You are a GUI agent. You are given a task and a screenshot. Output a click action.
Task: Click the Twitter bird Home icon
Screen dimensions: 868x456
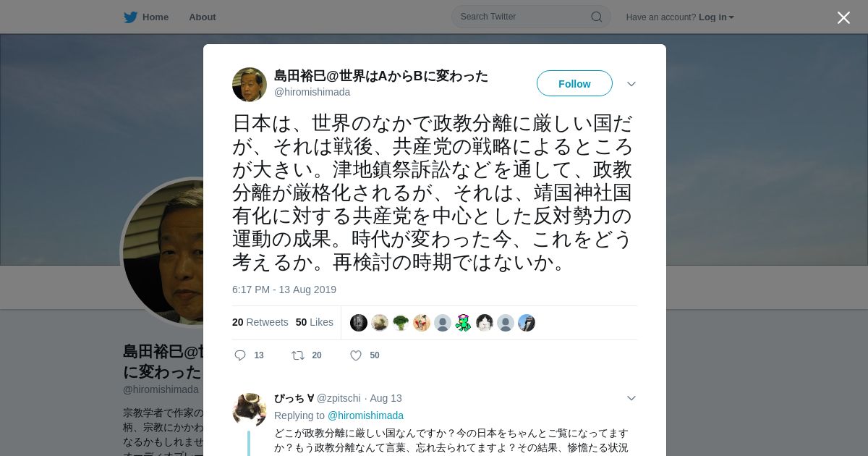pyautogui.click(x=130, y=17)
